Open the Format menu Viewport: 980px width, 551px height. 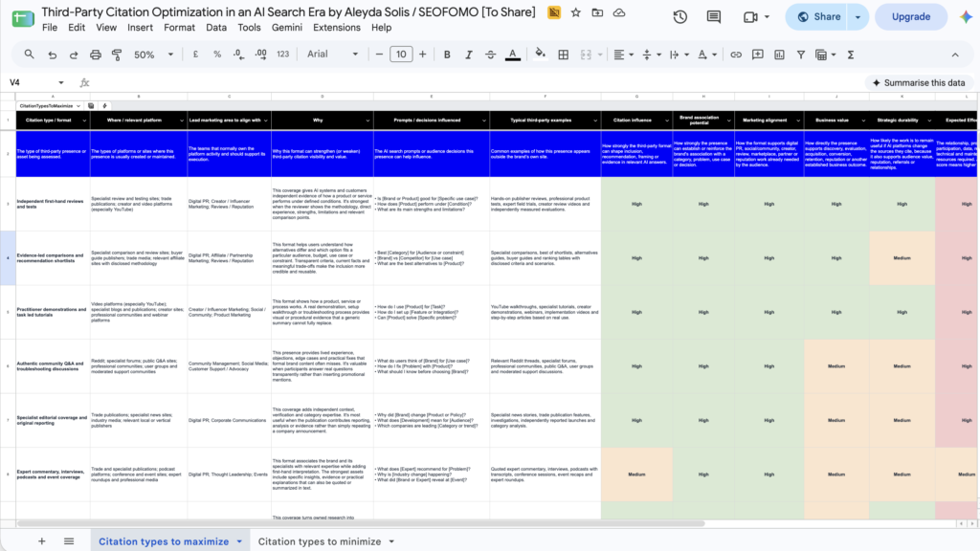click(x=179, y=28)
